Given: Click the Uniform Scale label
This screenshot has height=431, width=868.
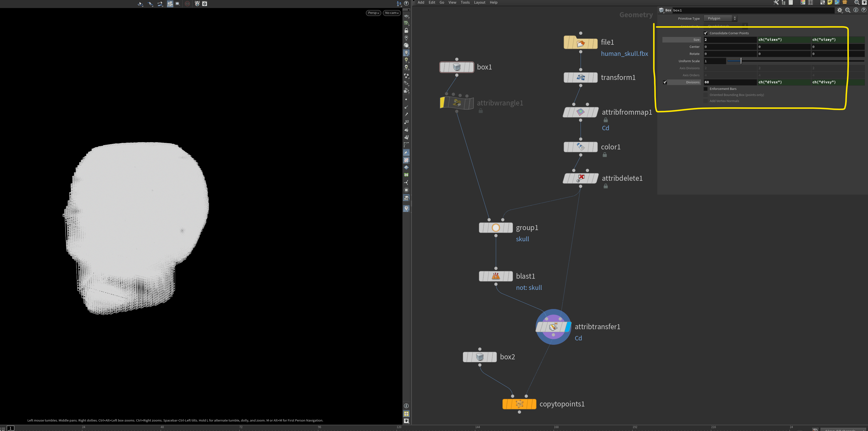Looking at the screenshot, I should [x=689, y=61].
